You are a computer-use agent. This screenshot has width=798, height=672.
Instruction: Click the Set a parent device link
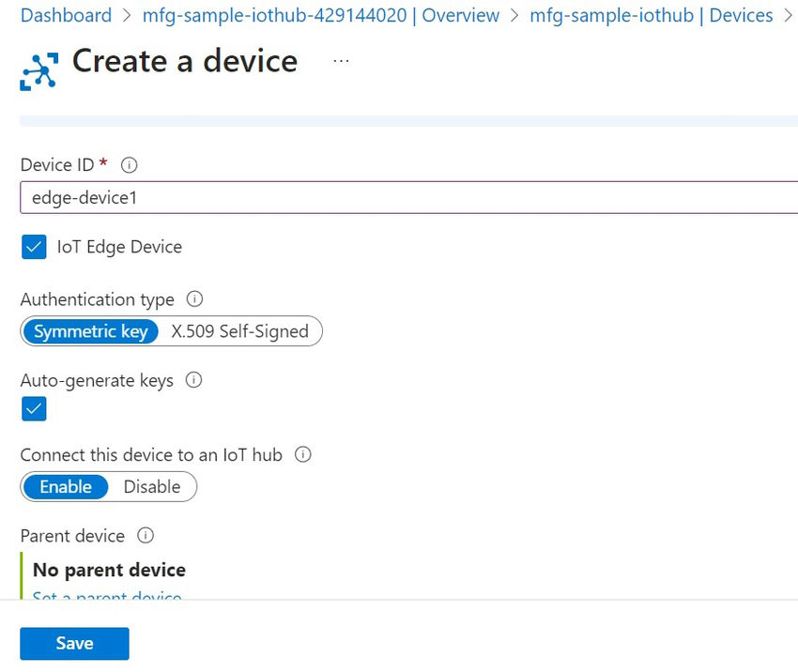[106, 598]
